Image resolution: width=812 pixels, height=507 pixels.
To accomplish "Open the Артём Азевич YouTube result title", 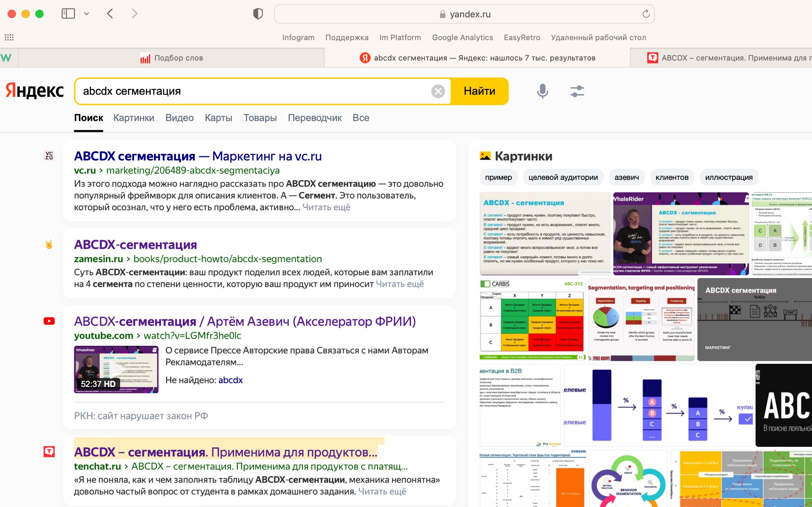I will click(x=245, y=321).
